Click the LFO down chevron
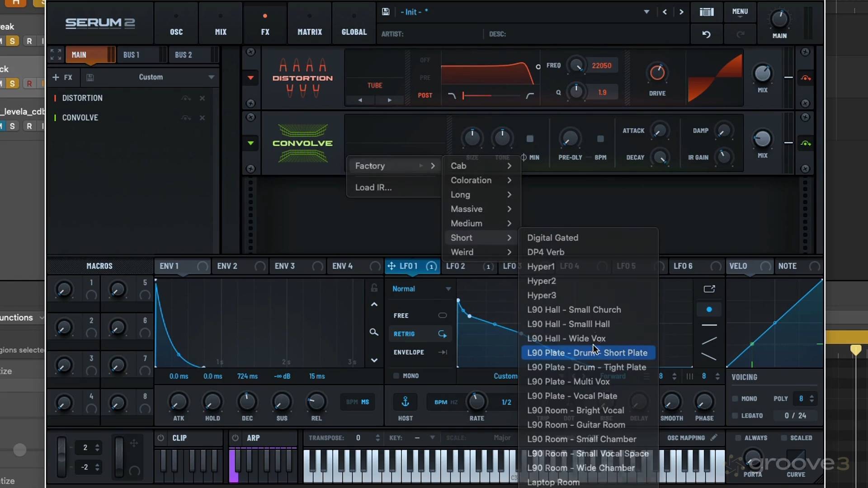868x488 pixels. (x=374, y=360)
